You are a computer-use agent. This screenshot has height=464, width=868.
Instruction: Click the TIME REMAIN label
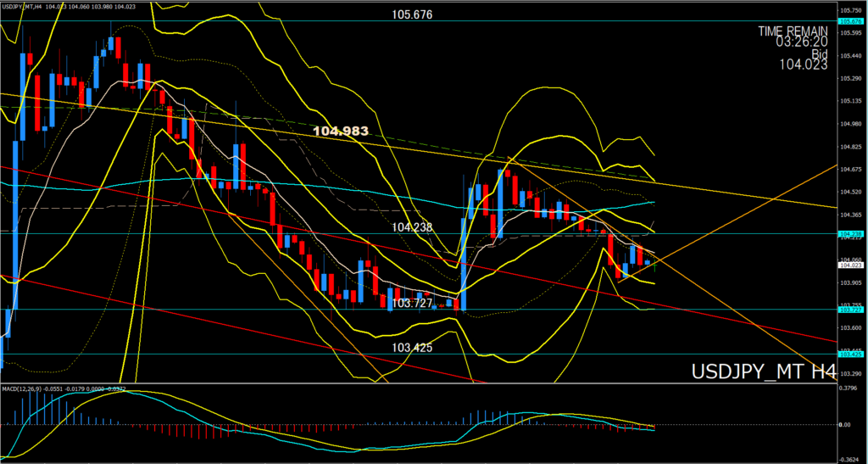[793, 31]
